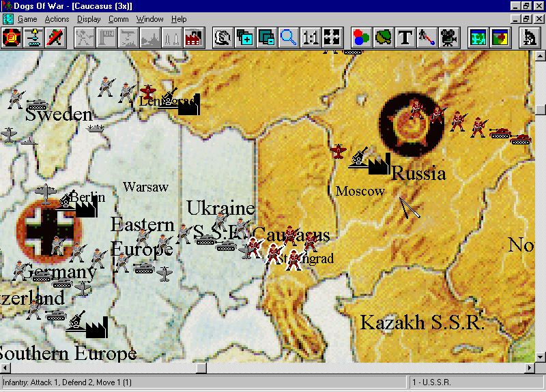Toggle map text labels with the T icon
This screenshot has height=392, width=546.
pos(405,37)
